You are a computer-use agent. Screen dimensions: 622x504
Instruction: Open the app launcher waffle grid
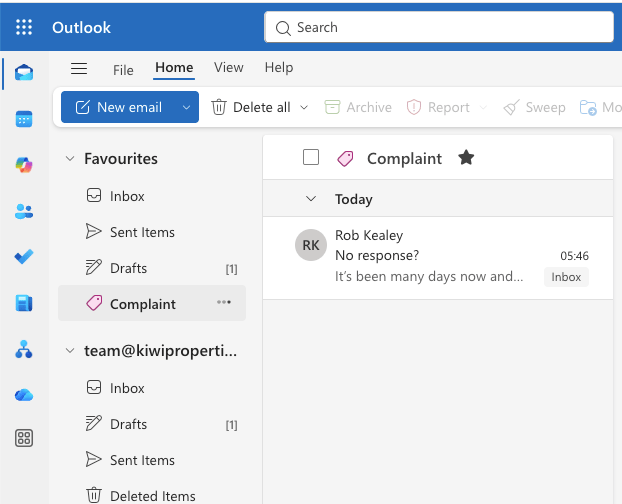[24, 27]
